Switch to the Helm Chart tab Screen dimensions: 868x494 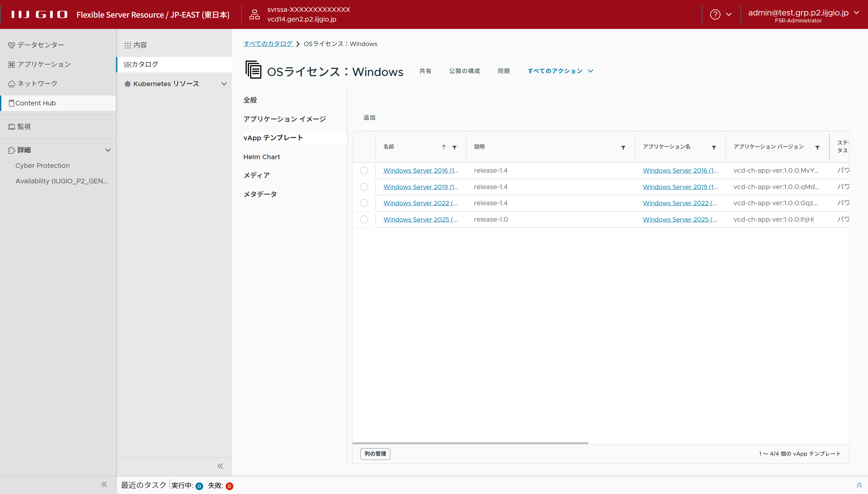pyautogui.click(x=261, y=157)
